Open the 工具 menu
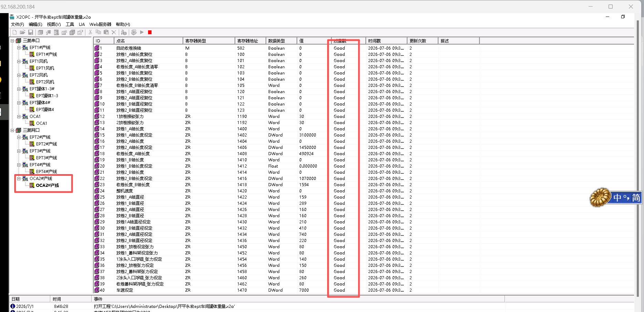Screen dimensions: 644x312 tap(70, 24)
